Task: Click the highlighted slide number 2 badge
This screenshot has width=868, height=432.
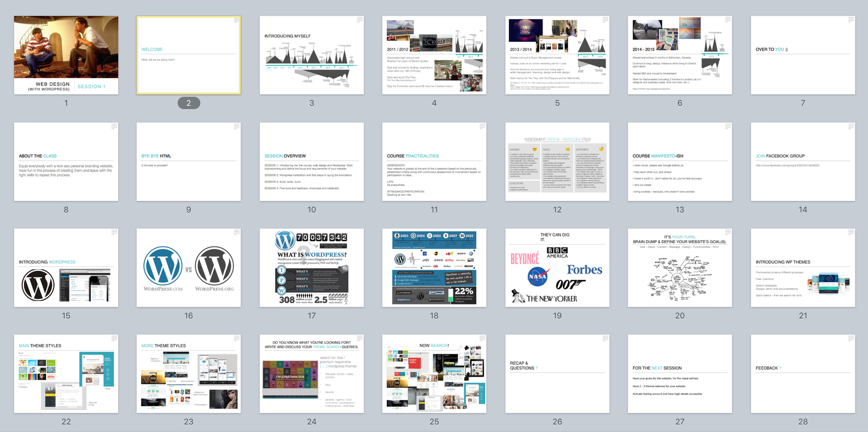Action: click(x=188, y=103)
